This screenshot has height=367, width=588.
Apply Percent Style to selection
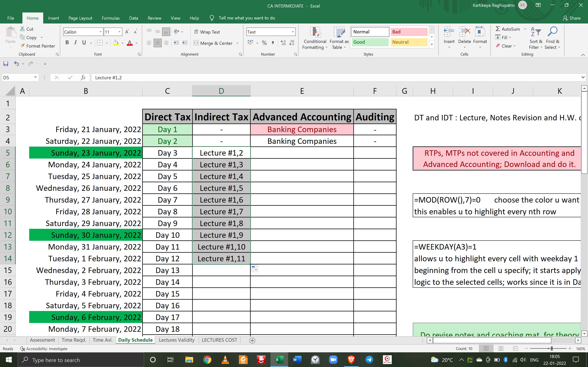[x=264, y=43]
